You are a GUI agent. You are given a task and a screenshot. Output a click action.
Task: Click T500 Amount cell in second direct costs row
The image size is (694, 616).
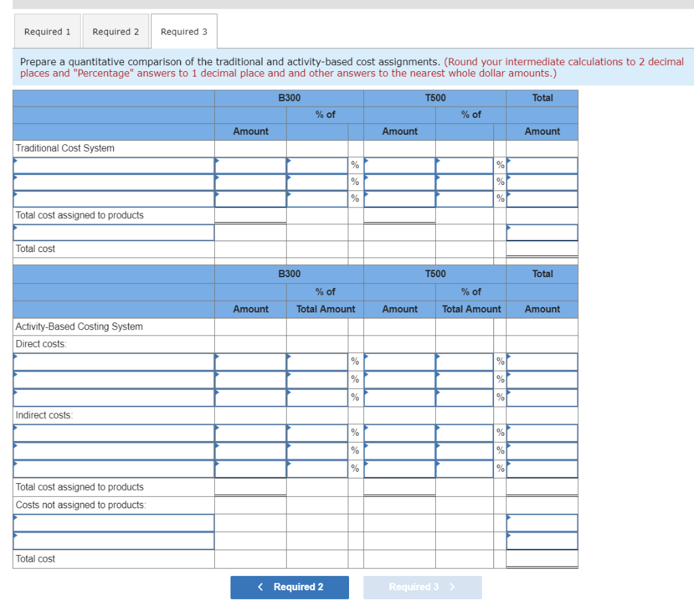(x=399, y=379)
